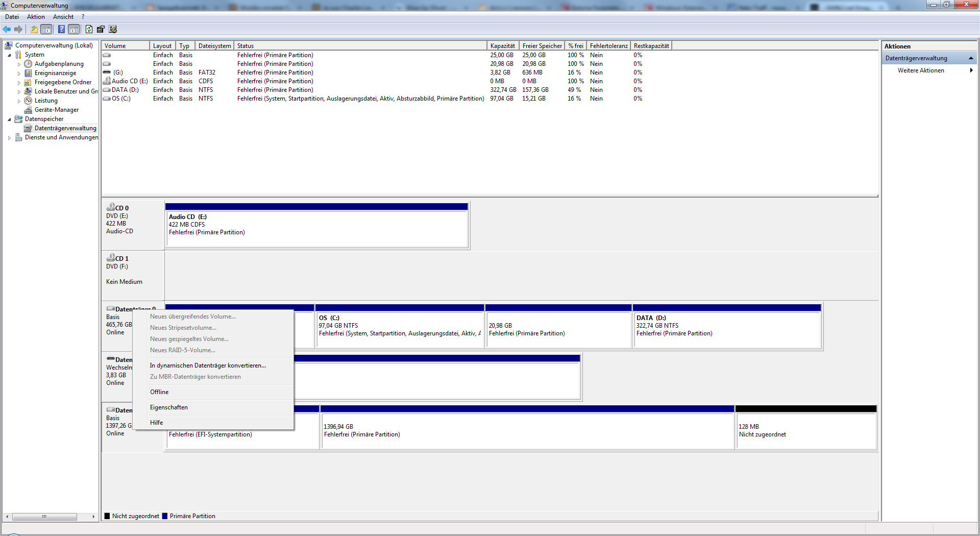The width and height of the screenshot is (980, 536).
Task: Click In dynamischen Datenträger konvertieren
Action: pos(208,366)
